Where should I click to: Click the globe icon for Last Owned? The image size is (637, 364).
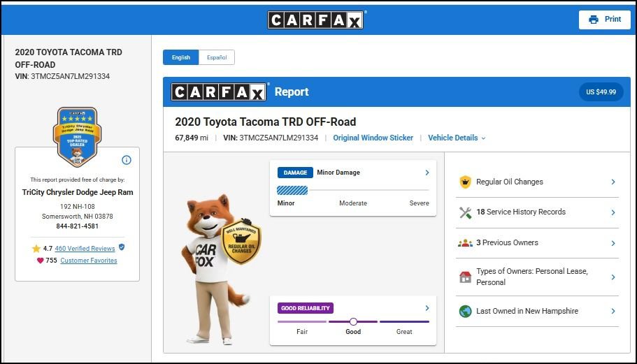pyautogui.click(x=465, y=311)
